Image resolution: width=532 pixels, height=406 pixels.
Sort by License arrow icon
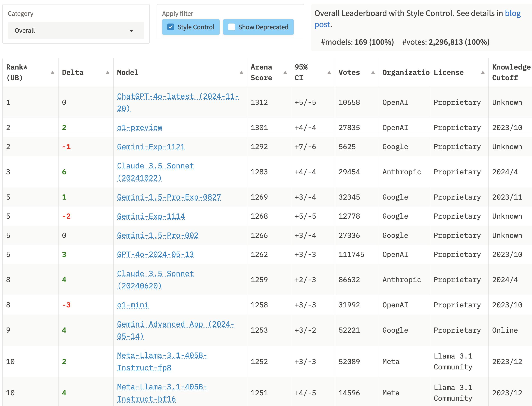pos(483,73)
